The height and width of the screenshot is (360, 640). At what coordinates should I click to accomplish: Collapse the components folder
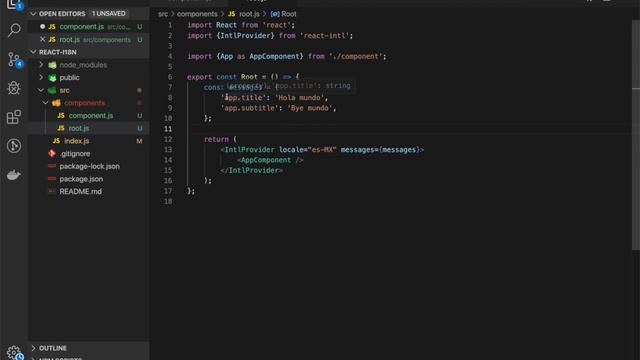pyautogui.click(x=46, y=103)
